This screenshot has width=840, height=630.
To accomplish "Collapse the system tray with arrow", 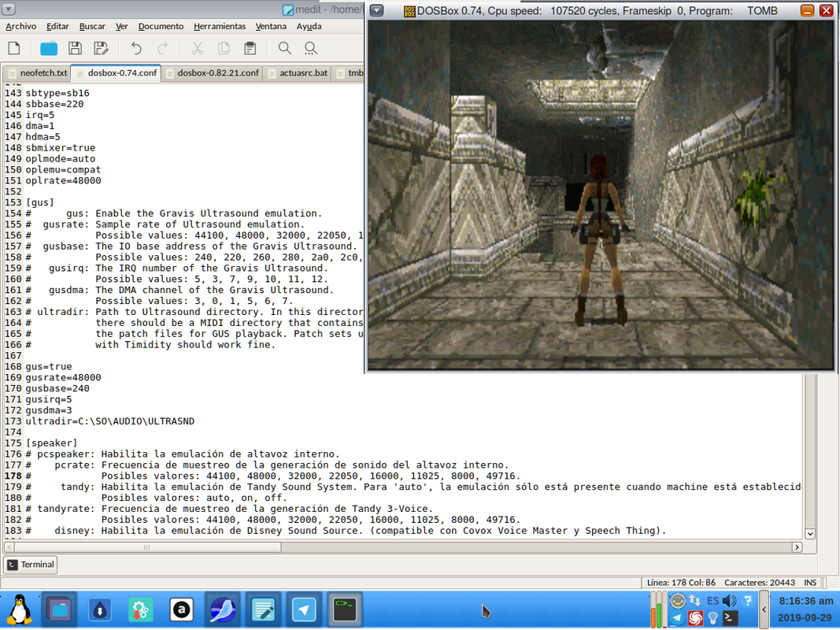I will (x=764, y=610).
